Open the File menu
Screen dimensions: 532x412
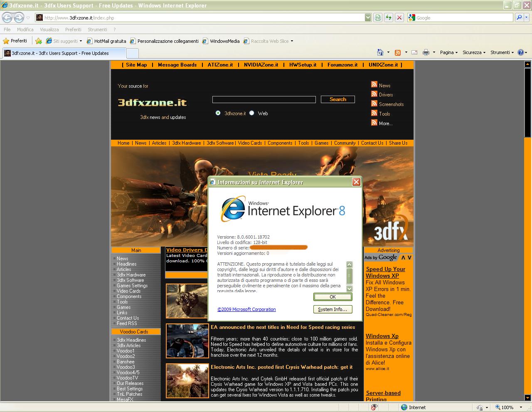pos(7,30)
